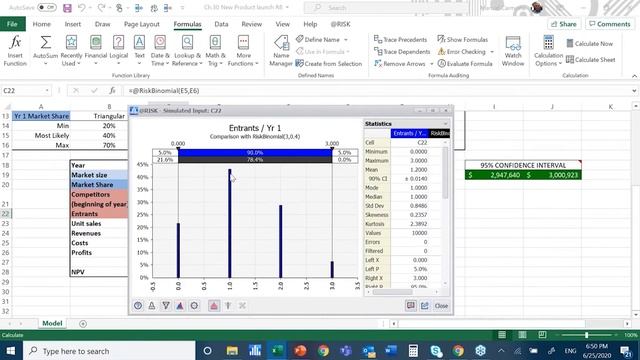Viewport: 640px width, 360px height.
Task: Toggle the AutoSave switch
Action: (47, 8)
